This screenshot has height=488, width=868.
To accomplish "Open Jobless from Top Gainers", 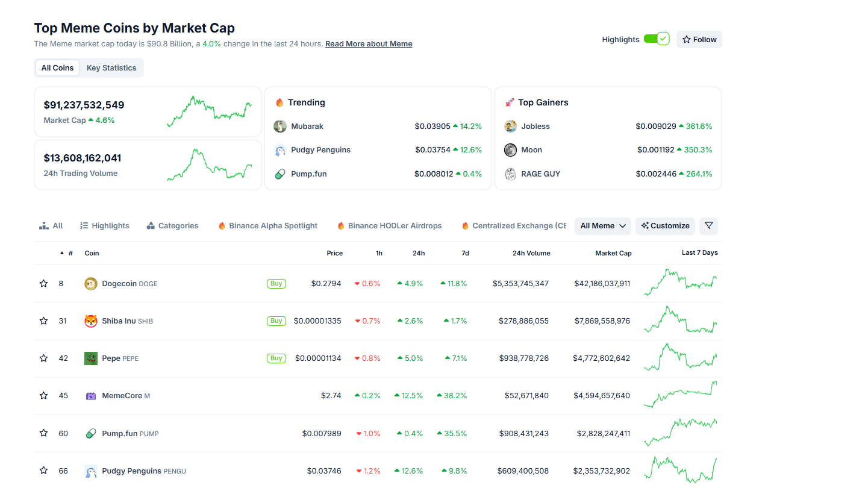I will click(535, 127).
